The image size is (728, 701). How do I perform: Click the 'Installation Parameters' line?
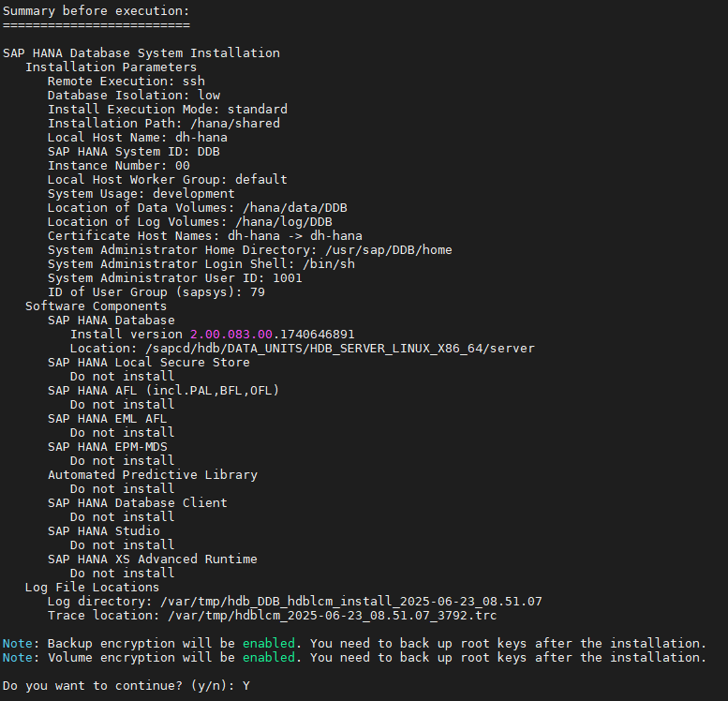tap(111, 67)
